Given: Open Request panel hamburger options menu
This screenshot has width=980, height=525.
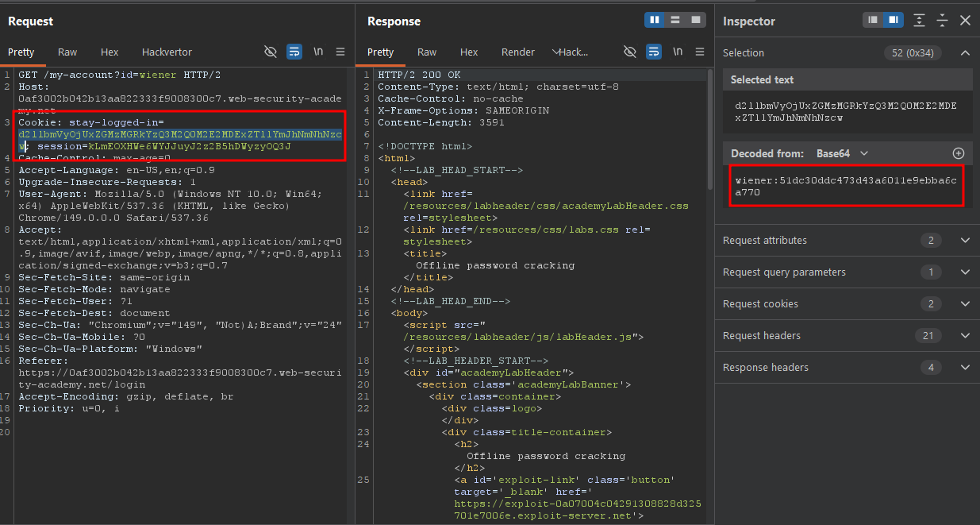Looking at the screenshot, I should click(x=340, y=52).
